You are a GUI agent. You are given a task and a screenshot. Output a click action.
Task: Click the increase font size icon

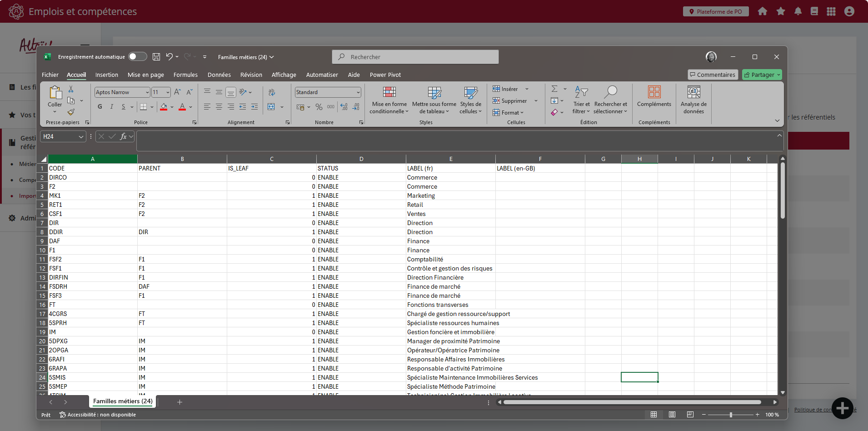(x=178, y=92)
